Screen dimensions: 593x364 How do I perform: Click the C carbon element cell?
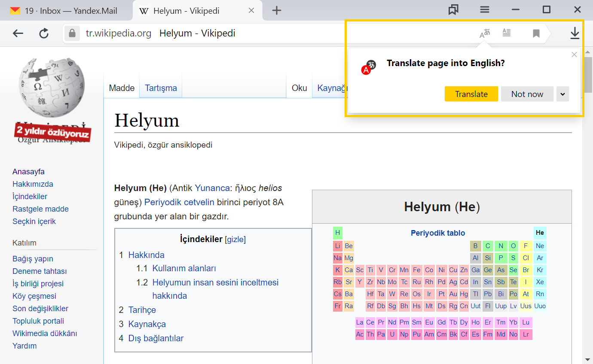pos(487,246)
